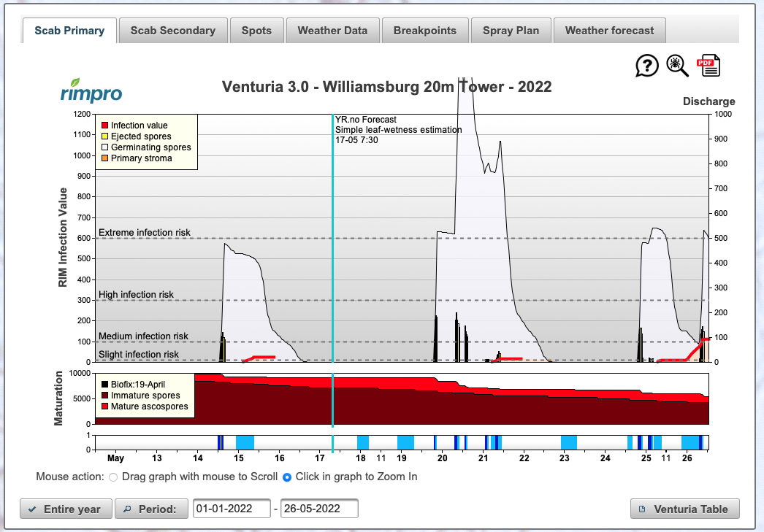Image resolution: width=764 pixels, height=532 pixels.
Task: Open the help question mark icon
Action: [647, 66]
